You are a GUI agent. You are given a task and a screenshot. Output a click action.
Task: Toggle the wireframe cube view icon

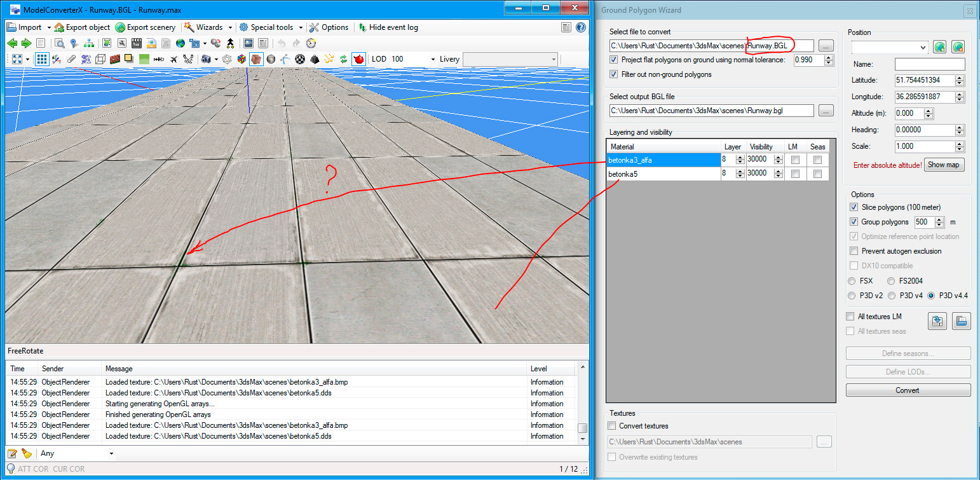pos(100,59)
